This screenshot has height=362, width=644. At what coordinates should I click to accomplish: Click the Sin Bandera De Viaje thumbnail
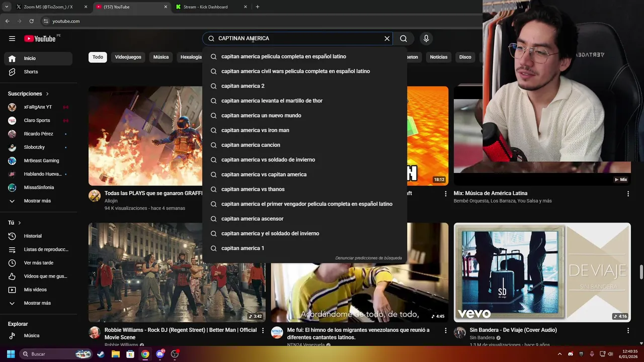[542, 272]
